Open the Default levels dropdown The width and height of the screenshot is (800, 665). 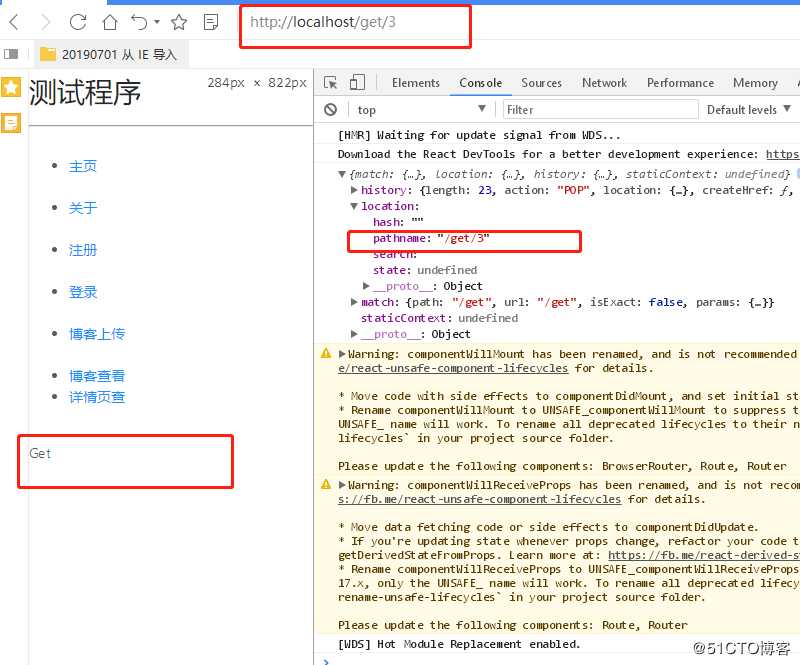click(748, 110)
